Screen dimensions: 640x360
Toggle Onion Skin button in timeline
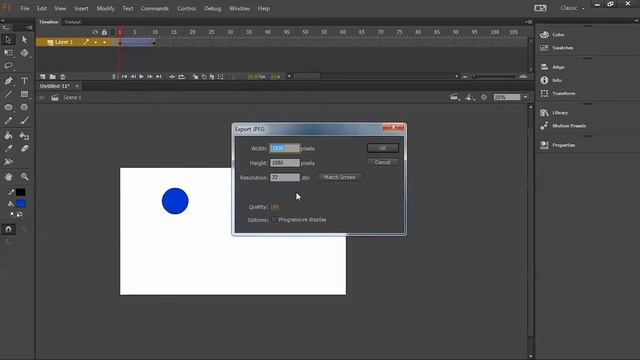(196, 77)
